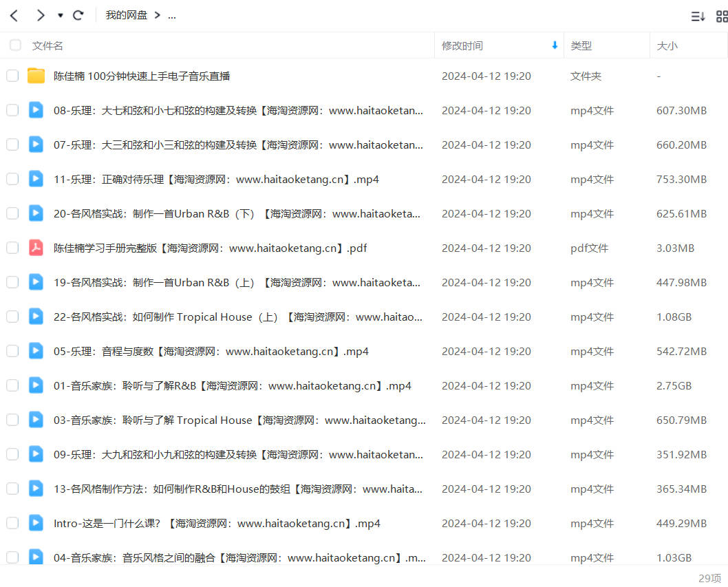728x587 pixels.
Task: Select checkbox for 陈佳楠学习手册 pdf
Action: click(12, 248)
